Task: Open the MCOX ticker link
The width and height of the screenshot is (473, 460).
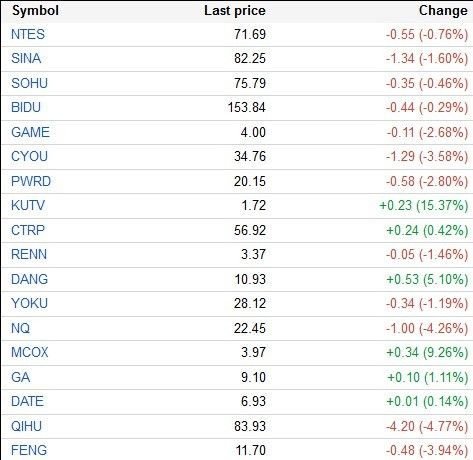Action: 30,352
